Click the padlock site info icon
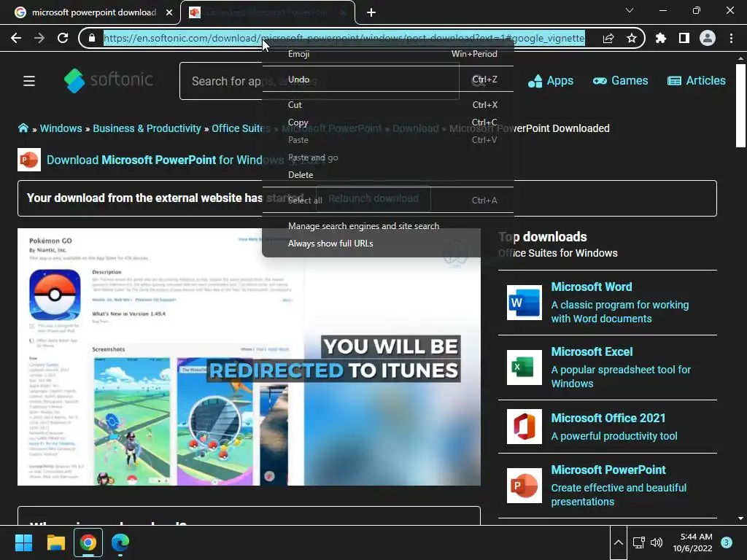Screen dimensions: 747x560 point(92,38)
